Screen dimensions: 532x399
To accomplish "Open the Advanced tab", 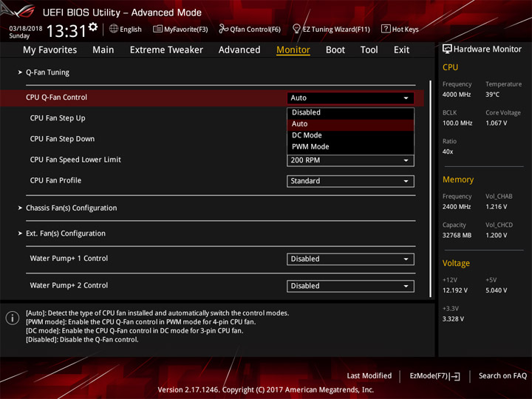I will [x=239, y=50].
